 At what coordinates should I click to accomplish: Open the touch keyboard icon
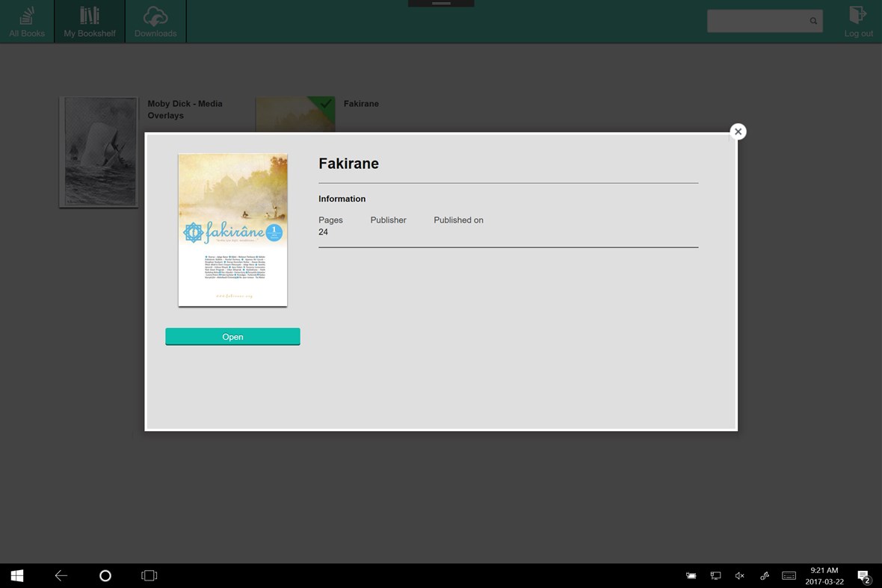pyautogui.click(x=789, y=575)
